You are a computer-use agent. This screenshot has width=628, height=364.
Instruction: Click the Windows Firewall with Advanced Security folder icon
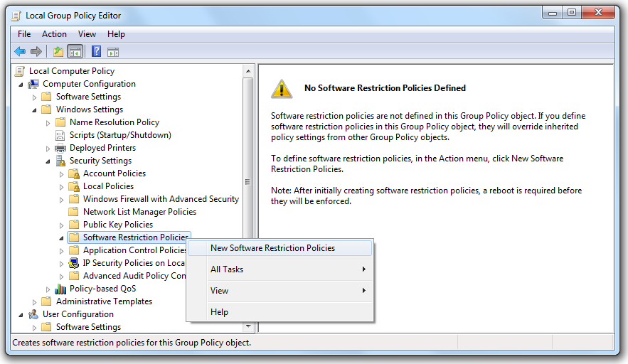click(74, 199)
